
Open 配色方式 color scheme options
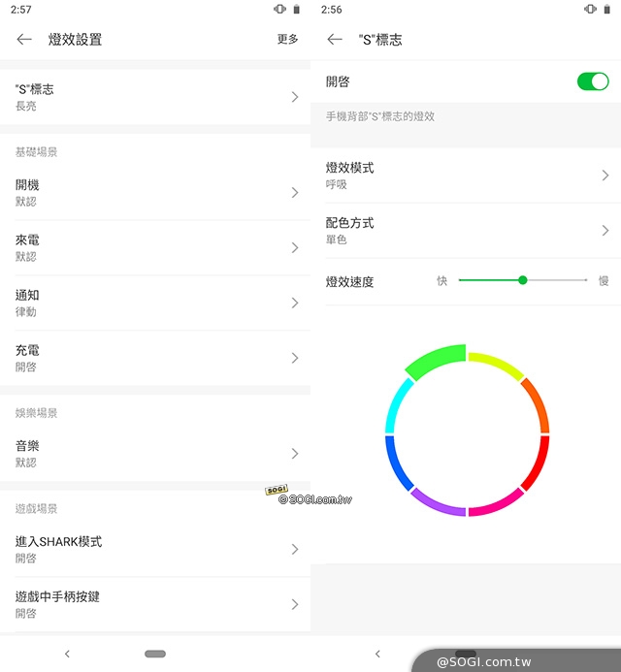(466, 231)
